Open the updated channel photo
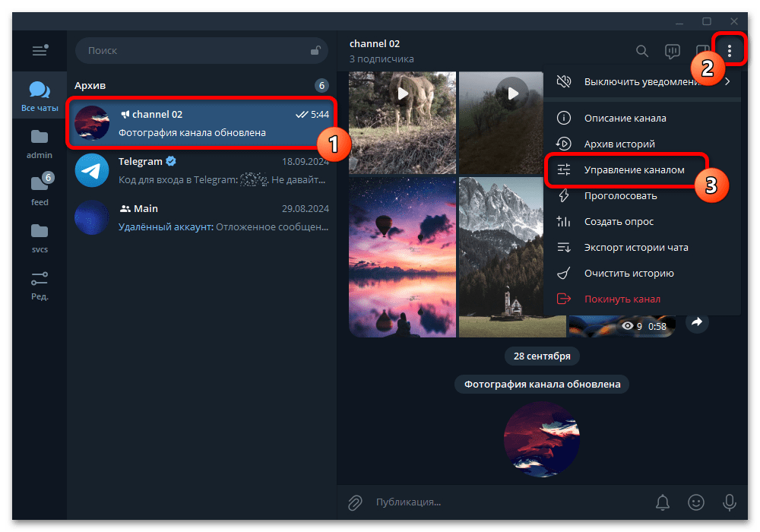The height and width of the screenshot is (532, 760). [x=541, y=439]
